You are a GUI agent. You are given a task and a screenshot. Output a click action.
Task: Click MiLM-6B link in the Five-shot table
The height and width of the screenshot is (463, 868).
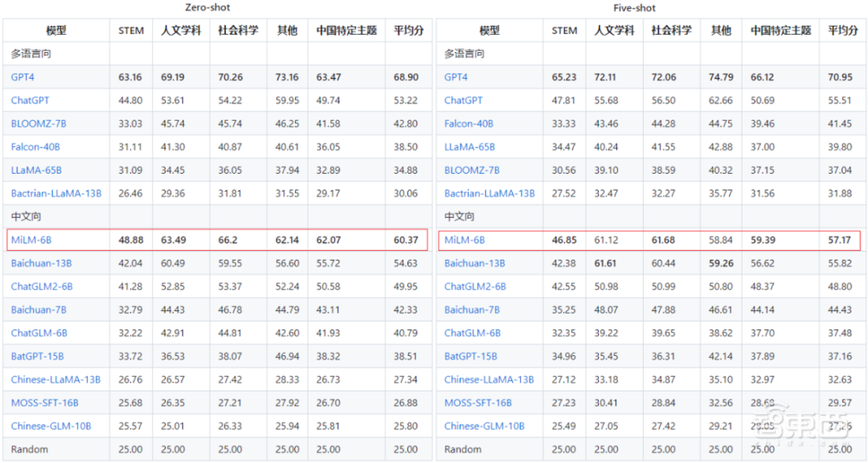click(464, 240)
